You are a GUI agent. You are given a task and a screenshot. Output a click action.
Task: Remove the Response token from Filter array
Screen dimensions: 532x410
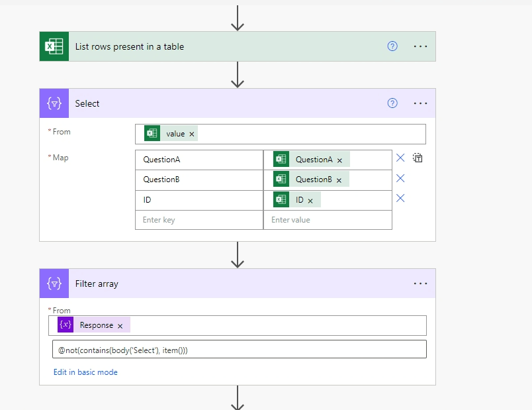[x=120, y=326]
